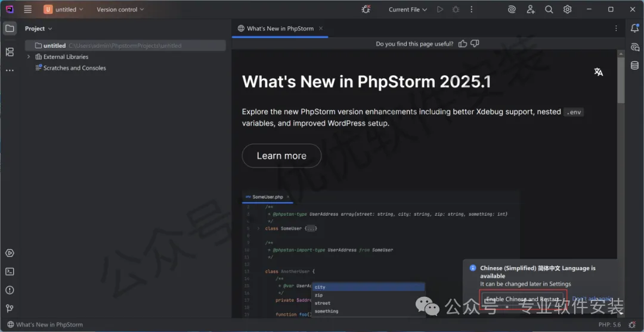Screen dimensions: 644x332
Task: Open More Actions vertical dots in toolbar
Action: point(471,10)
